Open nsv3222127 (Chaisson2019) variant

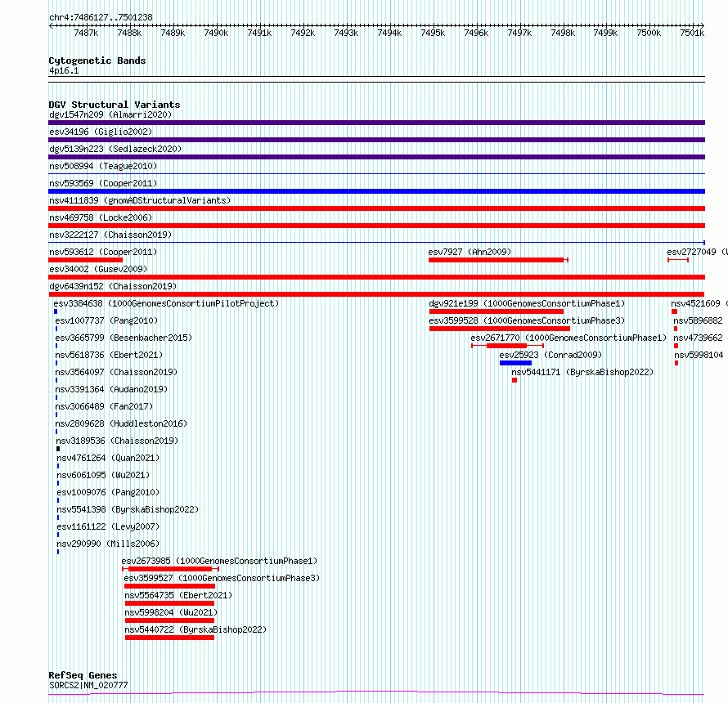point(110,235)
